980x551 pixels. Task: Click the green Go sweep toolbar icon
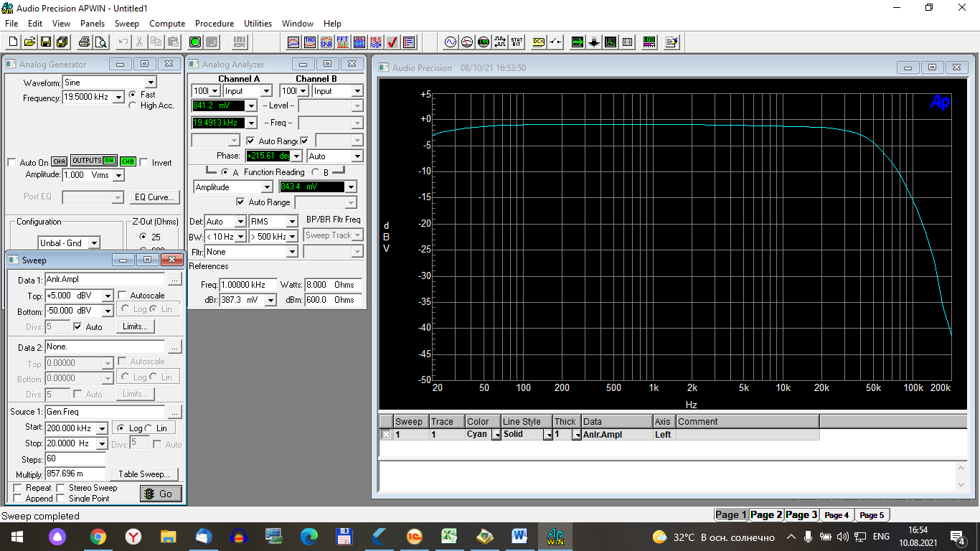coord(194,42)
